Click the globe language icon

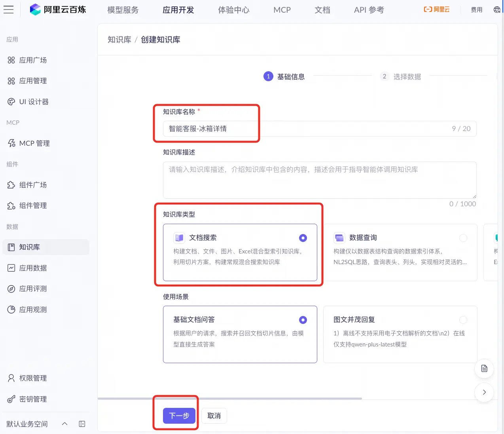(497, 10)
